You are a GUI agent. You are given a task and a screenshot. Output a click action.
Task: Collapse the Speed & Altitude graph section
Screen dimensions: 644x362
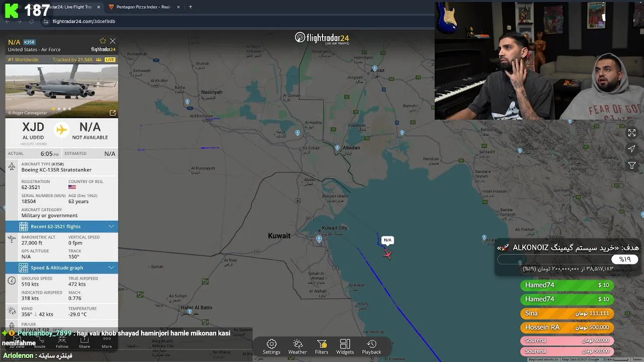pyautogui.click(x=62, y=267)
